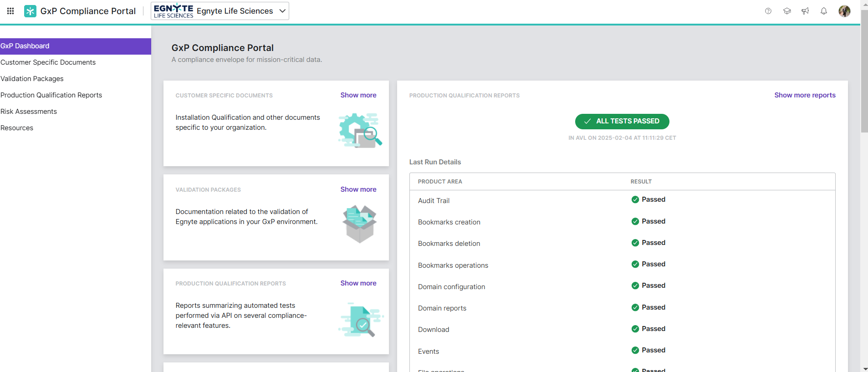Open the user profile avatar

click(x=844, y=11)
